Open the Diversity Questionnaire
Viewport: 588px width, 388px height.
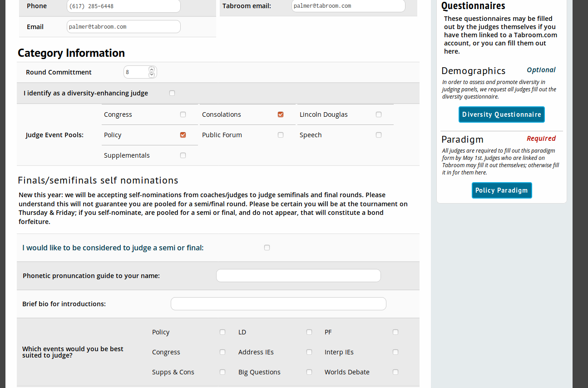501,114
